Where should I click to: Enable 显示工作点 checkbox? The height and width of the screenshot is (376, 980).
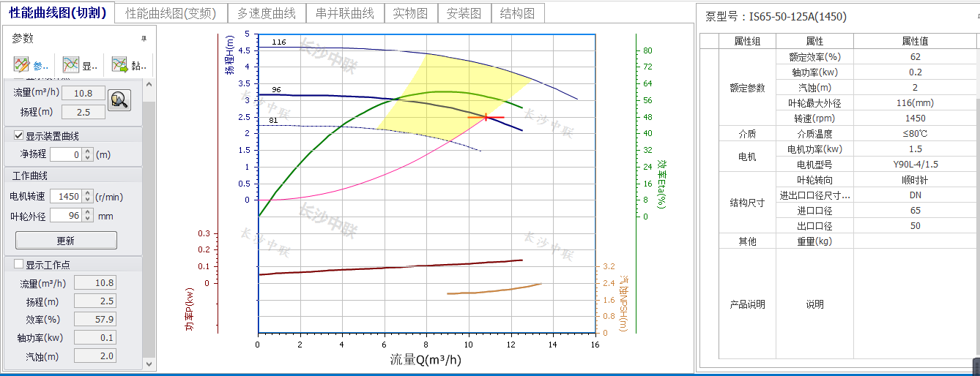pos(19,265)
